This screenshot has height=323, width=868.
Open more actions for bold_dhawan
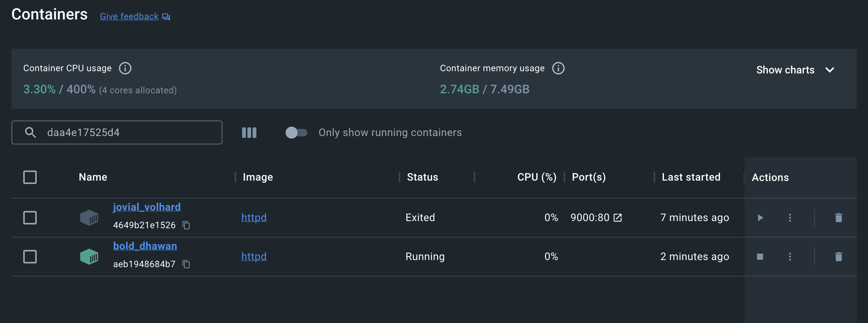[x=790, y=257]
